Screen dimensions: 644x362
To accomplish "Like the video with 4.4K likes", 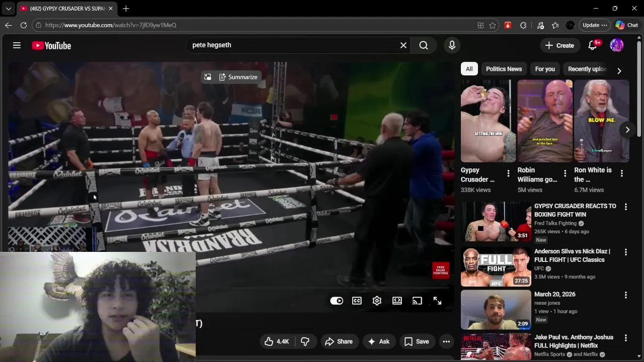I will click(277, 341).
